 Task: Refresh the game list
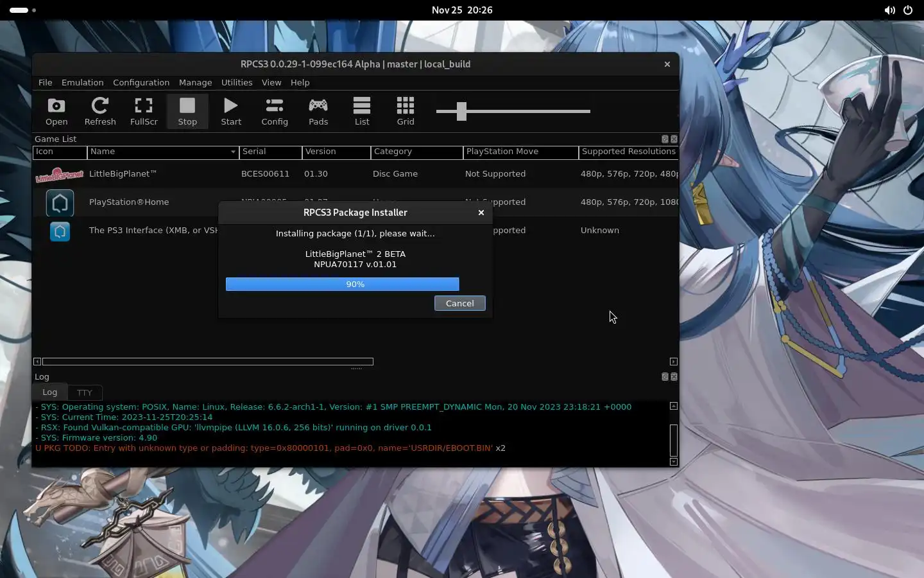pos(100,111)
